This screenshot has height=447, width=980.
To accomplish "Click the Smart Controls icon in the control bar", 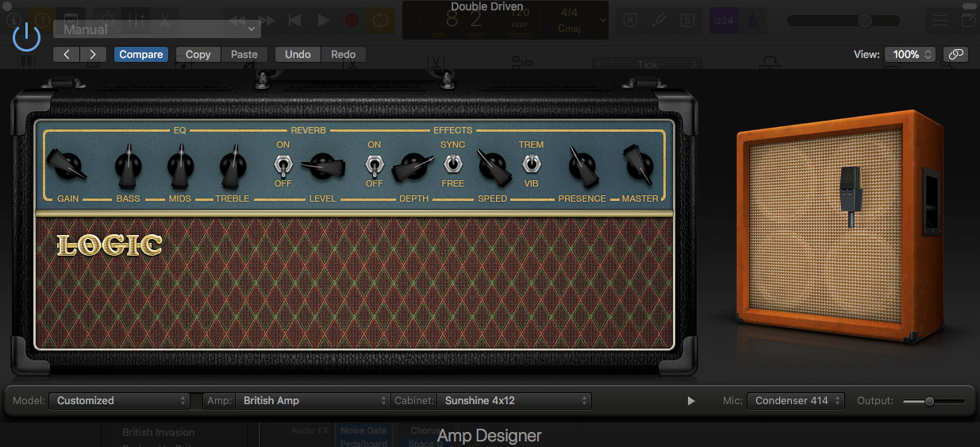I will pos(106,21).
